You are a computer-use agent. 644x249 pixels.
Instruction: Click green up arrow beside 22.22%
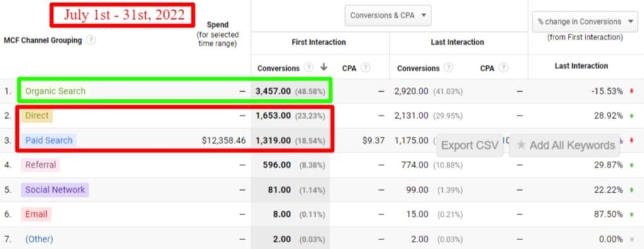tap(631, 190)
